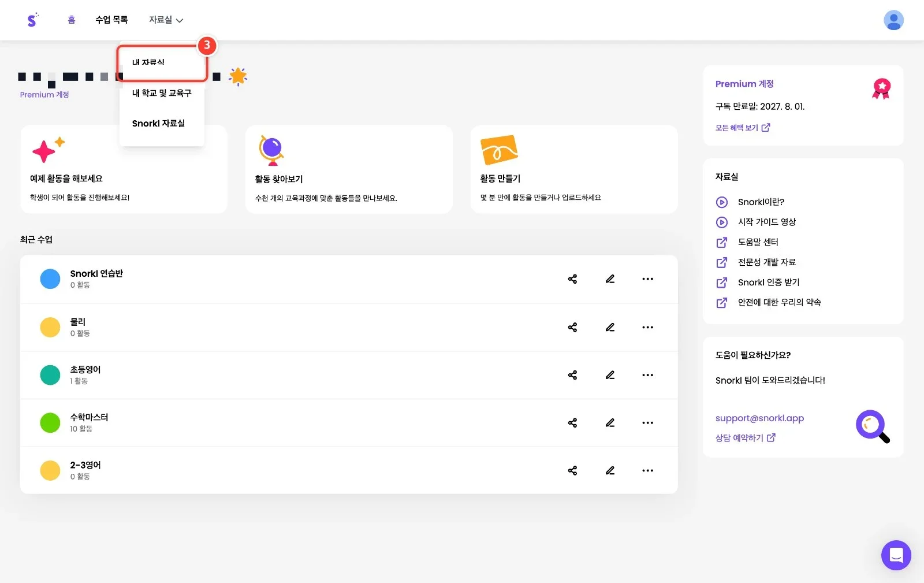Play the Snorkl이란? video
924x583 pixels.
(750, 202)
